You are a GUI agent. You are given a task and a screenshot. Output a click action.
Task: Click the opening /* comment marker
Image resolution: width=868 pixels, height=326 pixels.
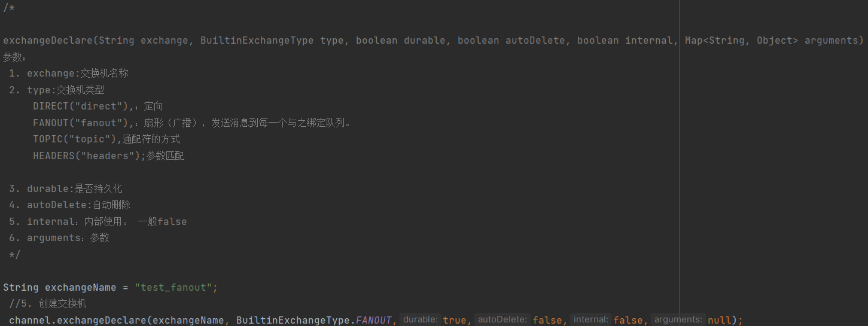(x=9, y=7)
